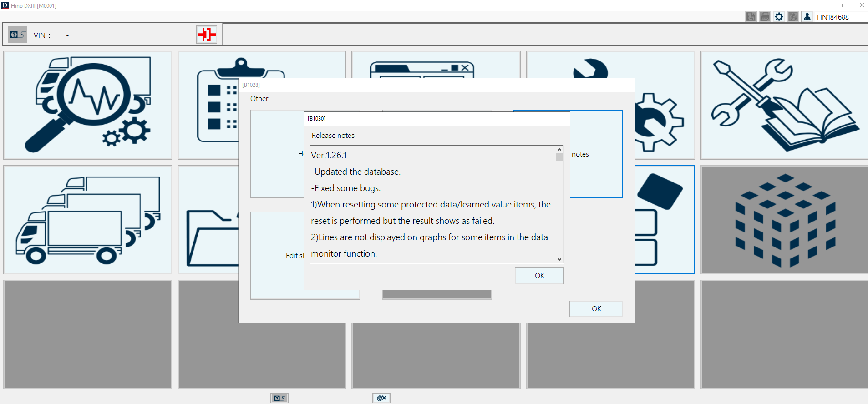The image size is (868, 404).
Task: Open the fleet of trucks tile
Action: click(87, 220)
